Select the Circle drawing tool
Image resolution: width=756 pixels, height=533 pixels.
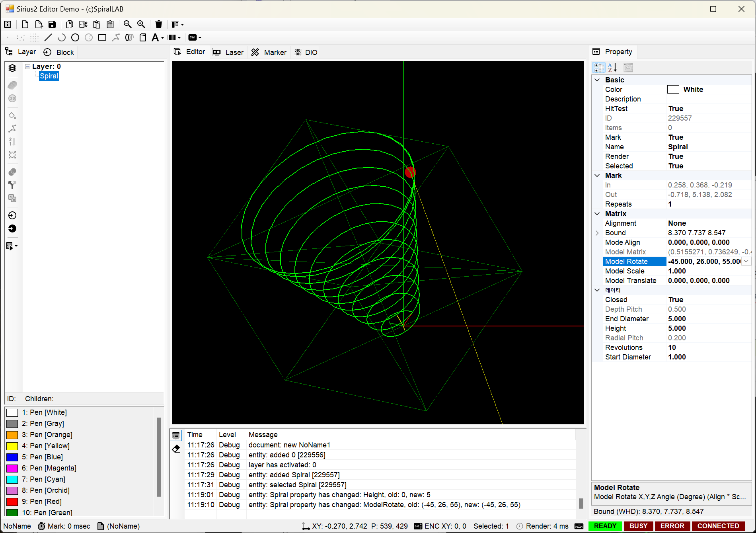point(75,37)
